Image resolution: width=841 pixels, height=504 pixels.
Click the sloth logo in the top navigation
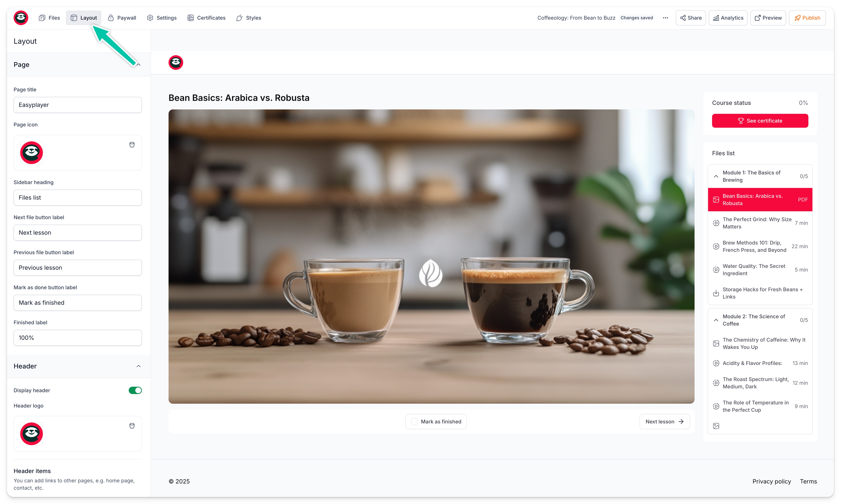coord(21,18)
